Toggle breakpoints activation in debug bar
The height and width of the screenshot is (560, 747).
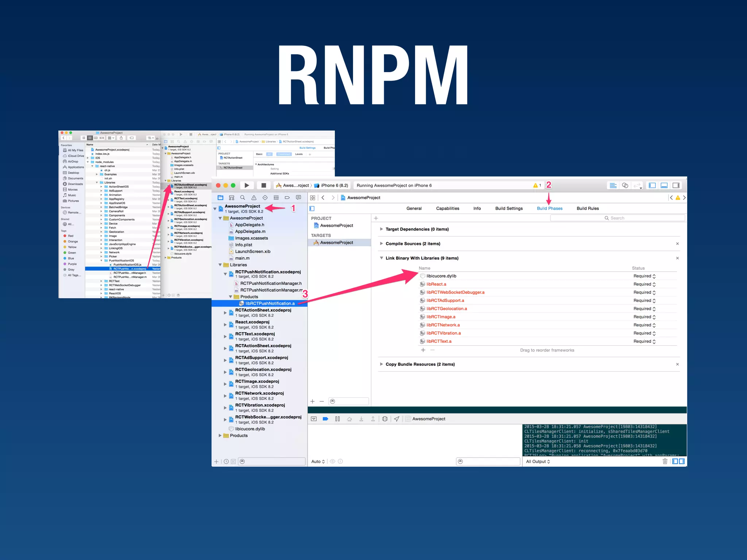[x=326, y=419]
